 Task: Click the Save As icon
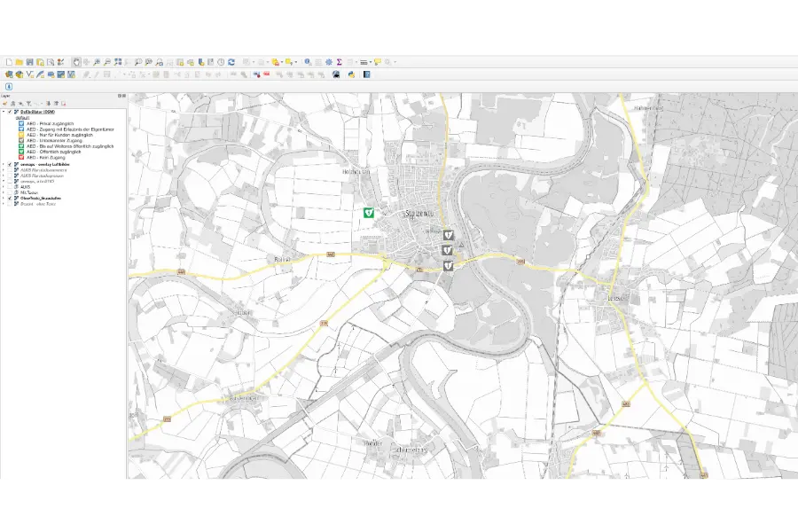point(40,62)
